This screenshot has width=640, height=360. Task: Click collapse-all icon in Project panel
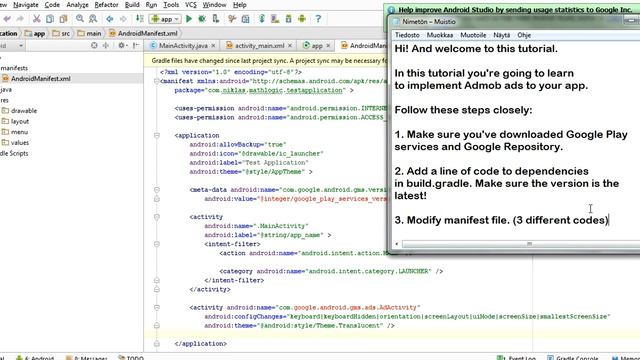click(106, 45)
